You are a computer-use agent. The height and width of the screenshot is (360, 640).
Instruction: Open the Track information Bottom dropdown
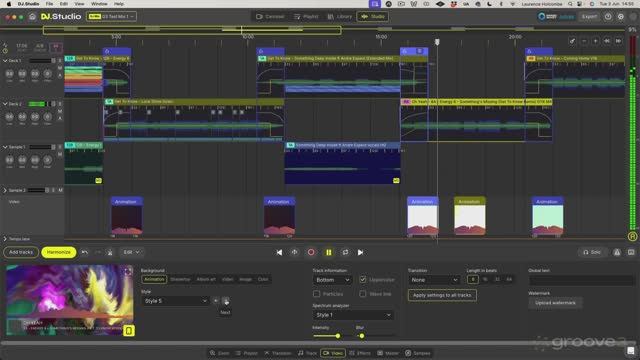(x=332, y=280)
